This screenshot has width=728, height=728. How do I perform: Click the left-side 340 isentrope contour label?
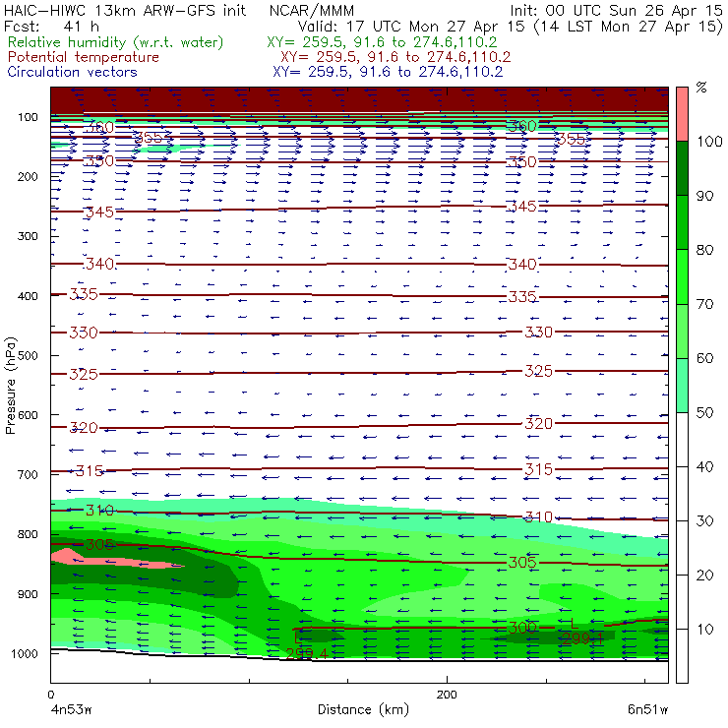99,264
